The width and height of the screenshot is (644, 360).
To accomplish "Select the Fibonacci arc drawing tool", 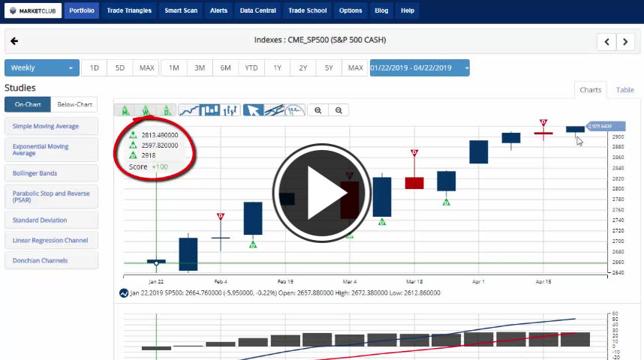I will pyautogui.click(x=295, y=110).
